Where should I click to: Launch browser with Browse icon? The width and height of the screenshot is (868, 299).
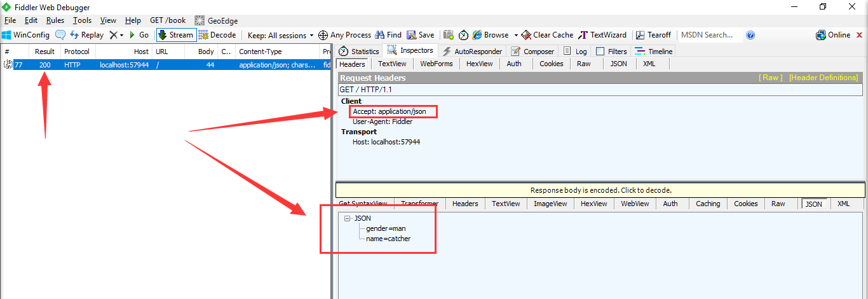[x=491, y=35]
